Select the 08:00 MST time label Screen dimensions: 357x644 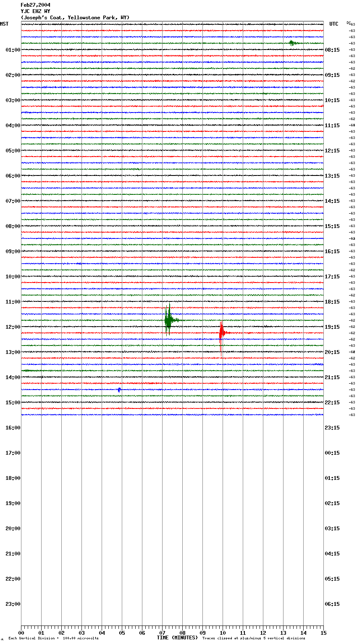[13, 226]
